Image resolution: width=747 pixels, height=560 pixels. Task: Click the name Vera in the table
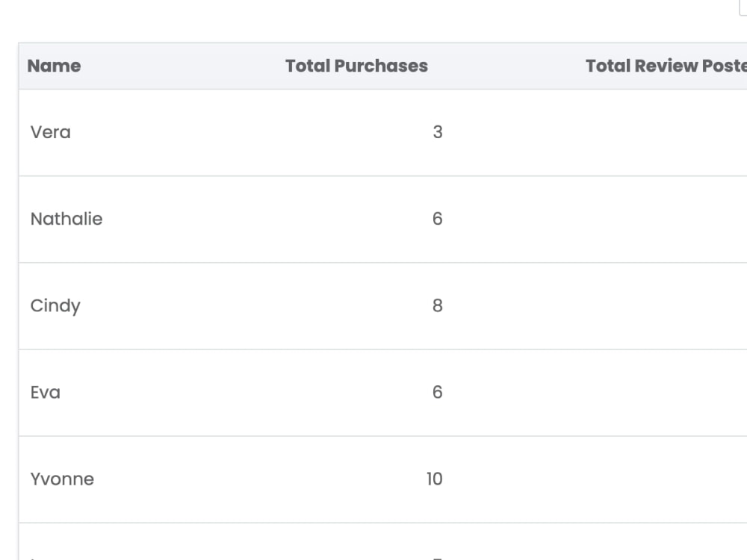pyautogui.click(x=50, y=131)
